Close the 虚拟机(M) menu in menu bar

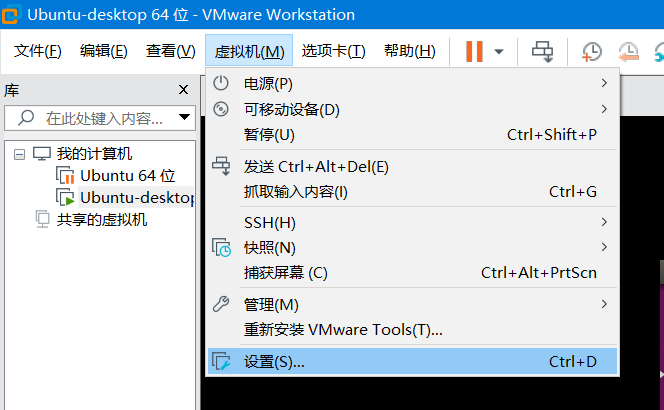click(x=249, y=51)
